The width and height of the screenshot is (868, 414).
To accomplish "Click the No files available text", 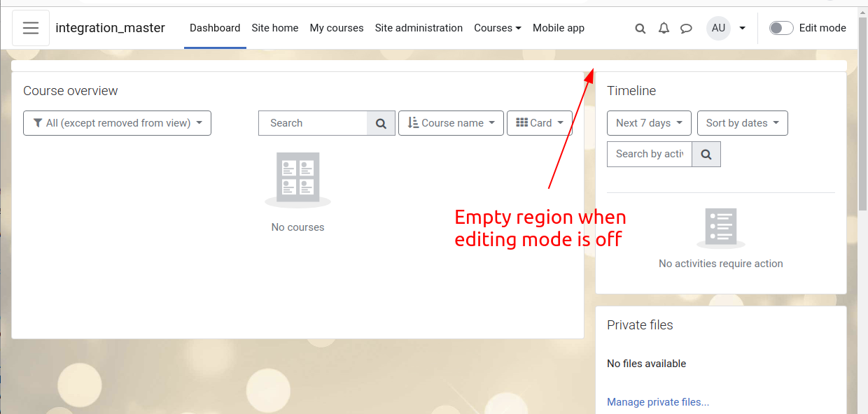I will [646, 364].
